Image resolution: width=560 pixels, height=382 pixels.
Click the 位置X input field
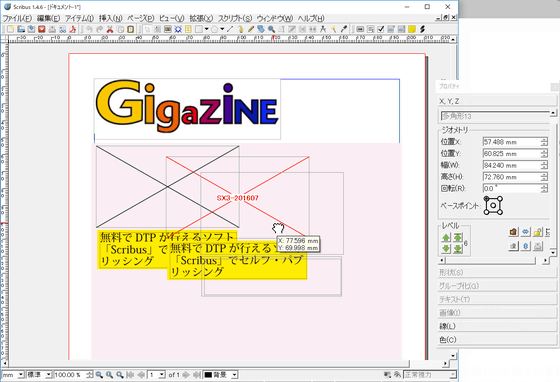tap(512, 142)
